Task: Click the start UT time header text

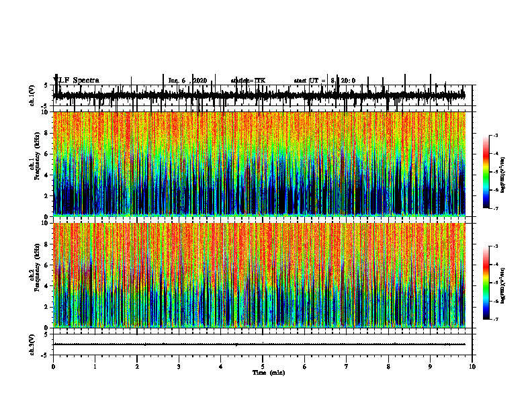Action: tap(324, 81)
